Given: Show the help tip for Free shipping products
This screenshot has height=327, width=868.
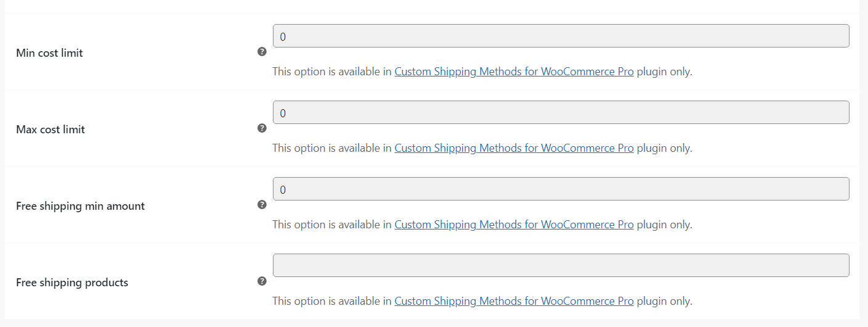Looking at the screenshot, I should [x=262, y=281].
